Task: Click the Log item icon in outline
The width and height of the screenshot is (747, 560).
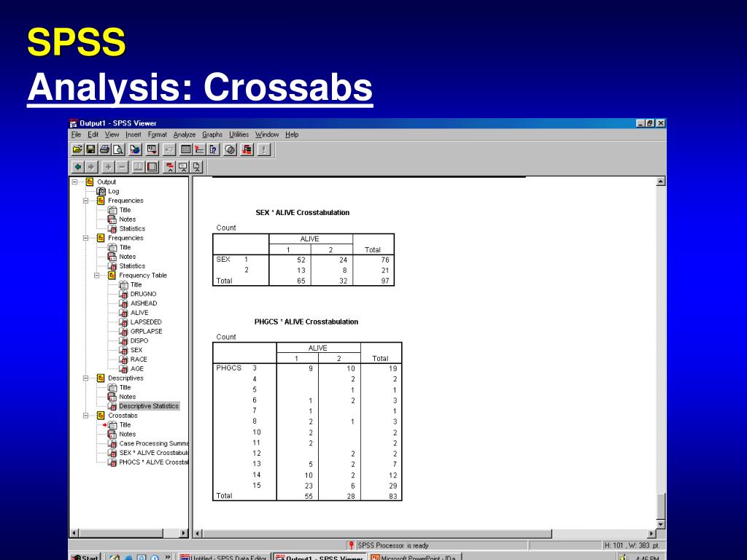Action: [x=101, y=192]
